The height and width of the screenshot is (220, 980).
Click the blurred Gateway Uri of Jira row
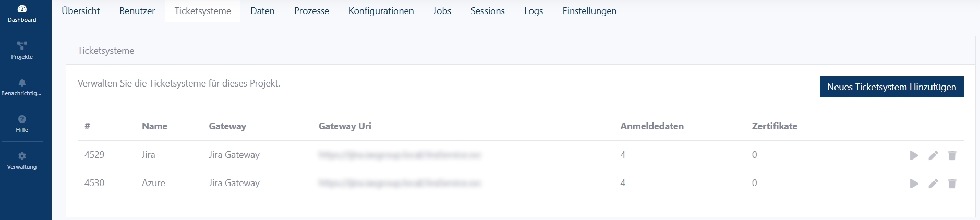tap(400, 155)
